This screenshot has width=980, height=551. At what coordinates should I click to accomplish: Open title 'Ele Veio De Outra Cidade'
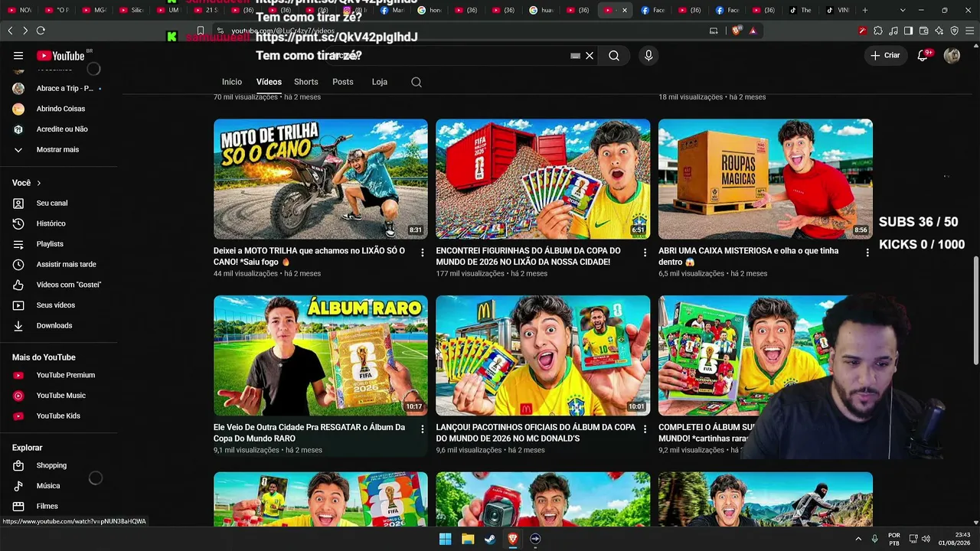coord(309,433)
